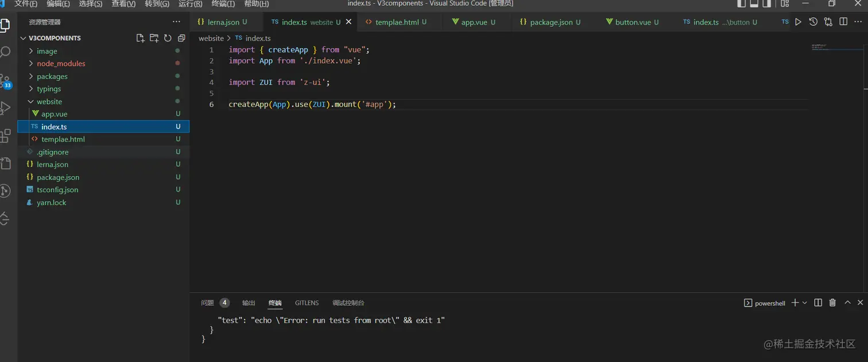The width and height of the screenshot is (868, 362).
Task: Open the new-terminal profile dropdown arrow
Action: click(804, 302)
